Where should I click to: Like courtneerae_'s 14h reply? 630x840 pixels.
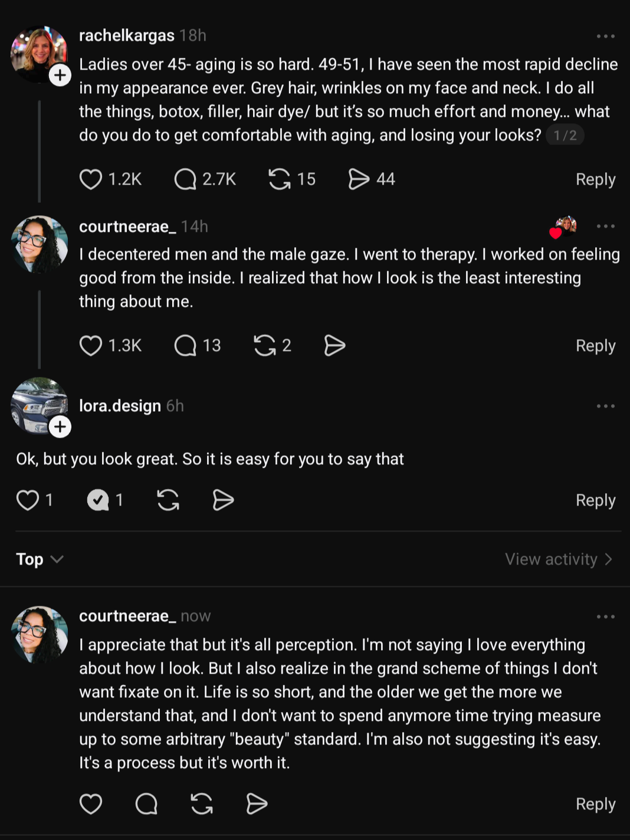click(91, 346)
